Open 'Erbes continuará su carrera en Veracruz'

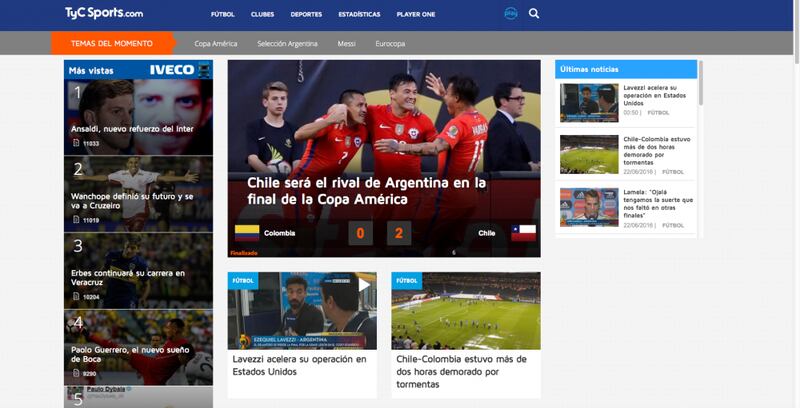tap(128, 277)
